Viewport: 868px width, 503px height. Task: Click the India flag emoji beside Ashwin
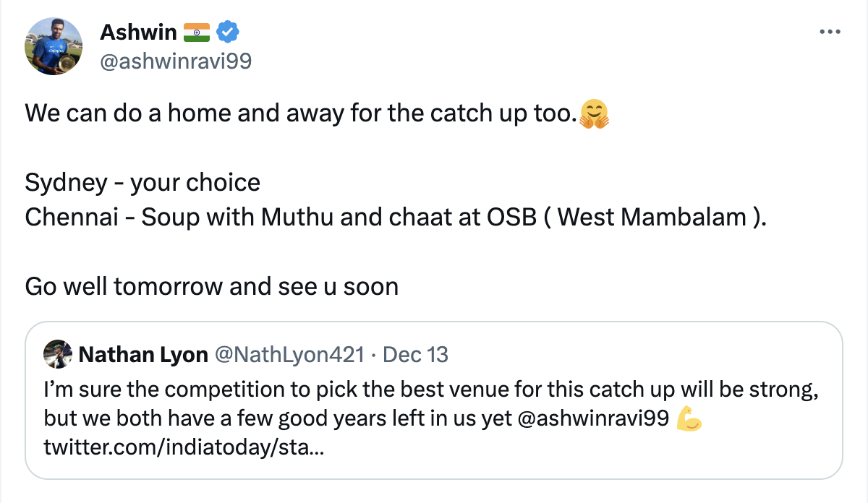[196, 32]
